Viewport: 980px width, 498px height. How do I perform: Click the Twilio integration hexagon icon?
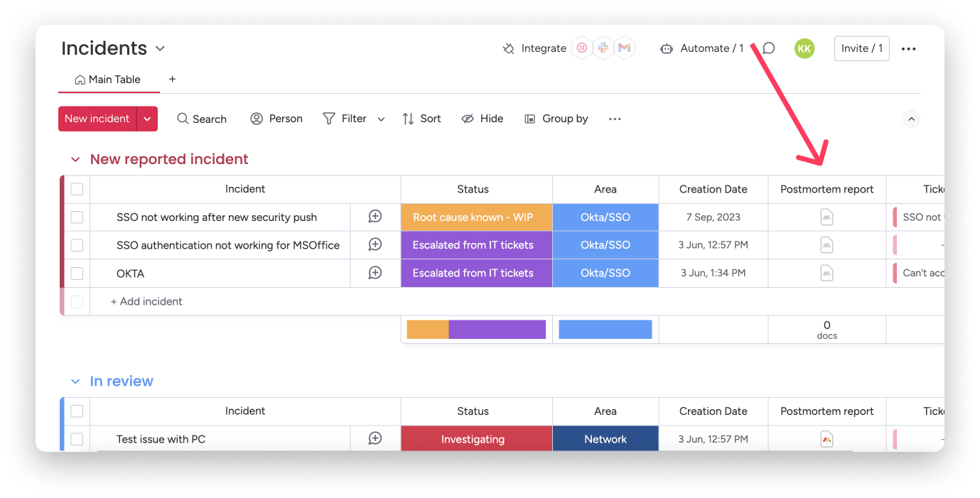coord(582,48)
